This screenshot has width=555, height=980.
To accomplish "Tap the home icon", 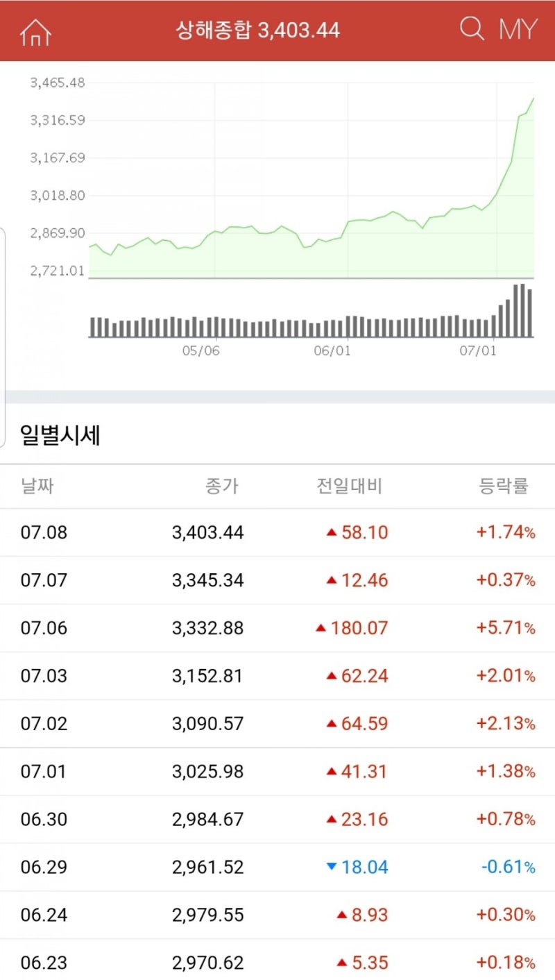I will tap(36, 31).
